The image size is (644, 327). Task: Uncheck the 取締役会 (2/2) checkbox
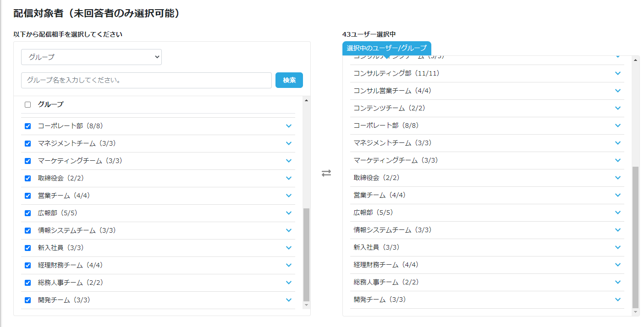pyautogui.click(x=28, y=178)
